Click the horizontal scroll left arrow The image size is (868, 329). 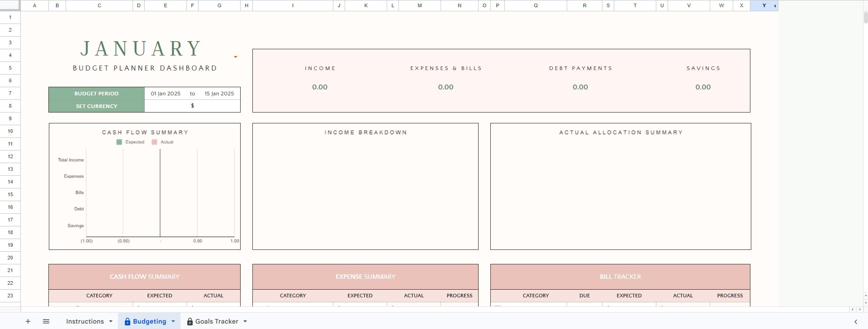[853, 309]
